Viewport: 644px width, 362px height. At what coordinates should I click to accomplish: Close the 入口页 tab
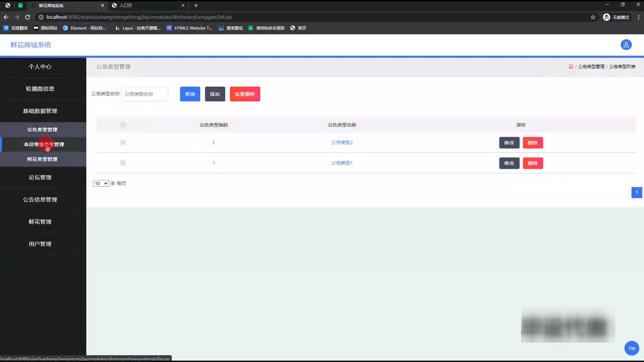coord(183,5)
